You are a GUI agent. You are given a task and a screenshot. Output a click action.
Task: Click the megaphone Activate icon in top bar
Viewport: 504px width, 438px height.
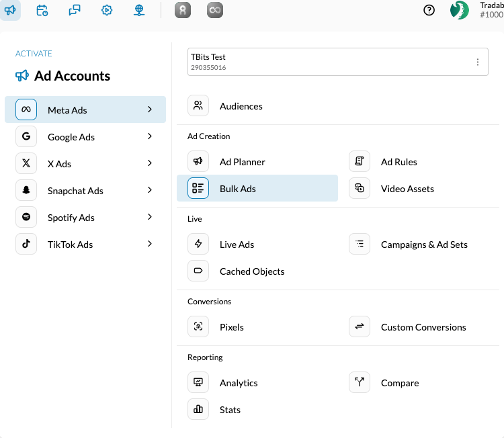coord(11,10)
